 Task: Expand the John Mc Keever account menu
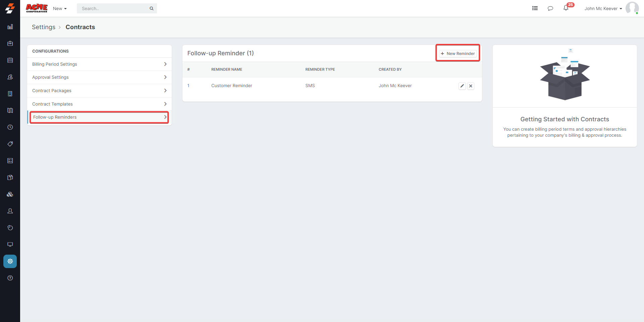coord(603,8)
